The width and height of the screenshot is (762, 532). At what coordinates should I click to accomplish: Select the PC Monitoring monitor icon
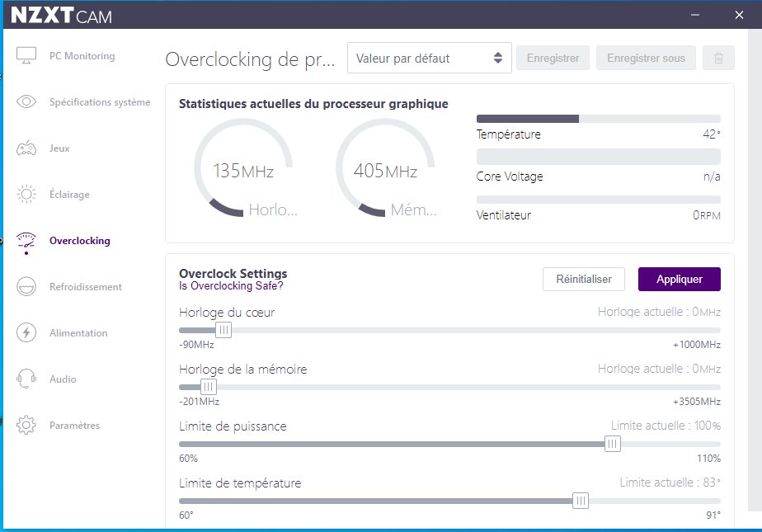pyautogui.click(x=26, y=54)
